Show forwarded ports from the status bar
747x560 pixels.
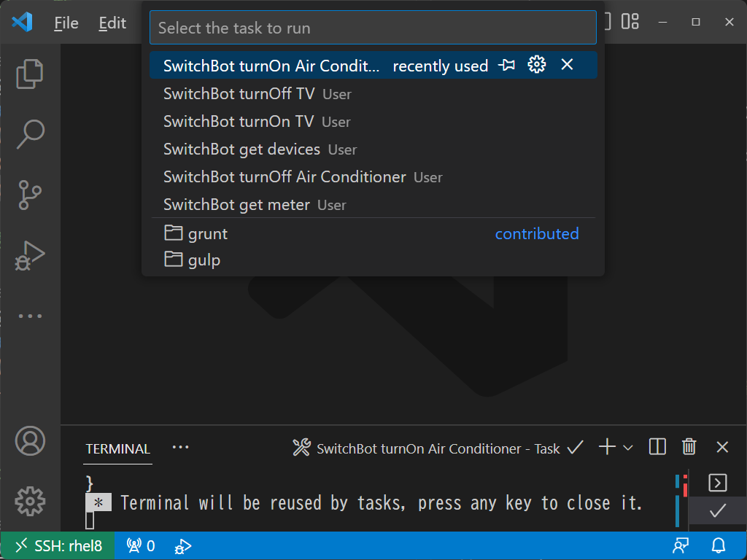tap(139, 545)
